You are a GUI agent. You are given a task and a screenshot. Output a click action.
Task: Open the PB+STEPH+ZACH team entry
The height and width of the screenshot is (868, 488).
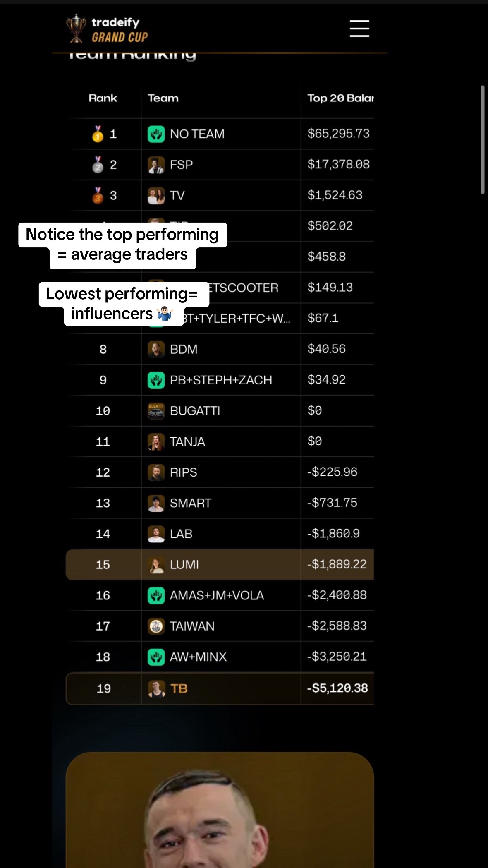tap(220, 380)
